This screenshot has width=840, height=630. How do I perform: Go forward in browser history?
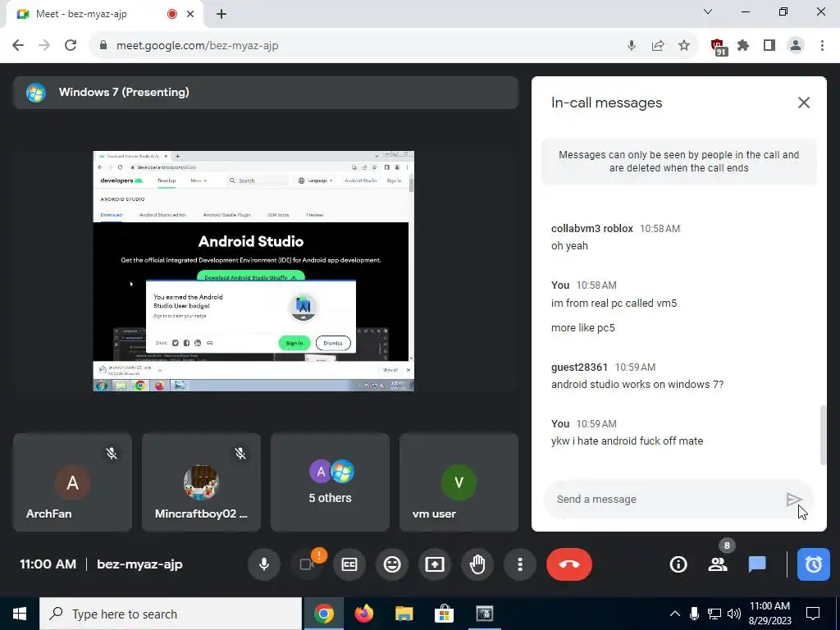(44, 46)
